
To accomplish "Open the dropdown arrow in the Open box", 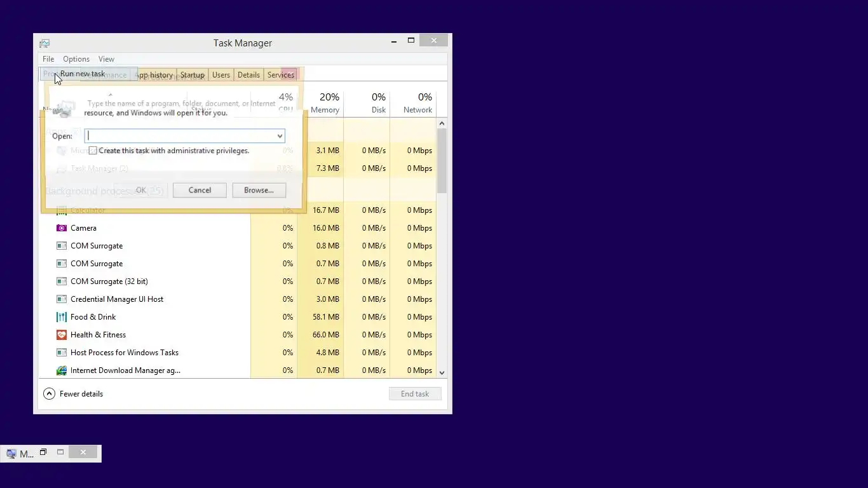I will point(279,136).
